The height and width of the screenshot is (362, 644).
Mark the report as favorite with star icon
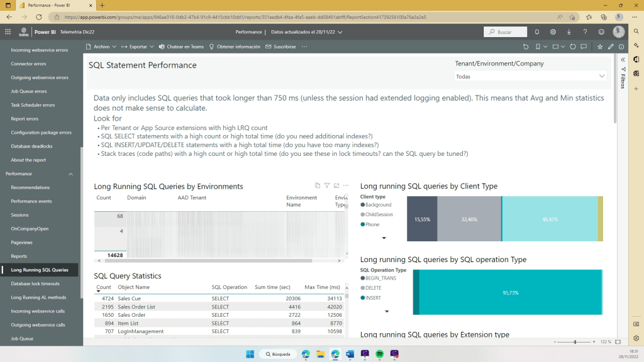pyautogui.click(x=600, y=47)
